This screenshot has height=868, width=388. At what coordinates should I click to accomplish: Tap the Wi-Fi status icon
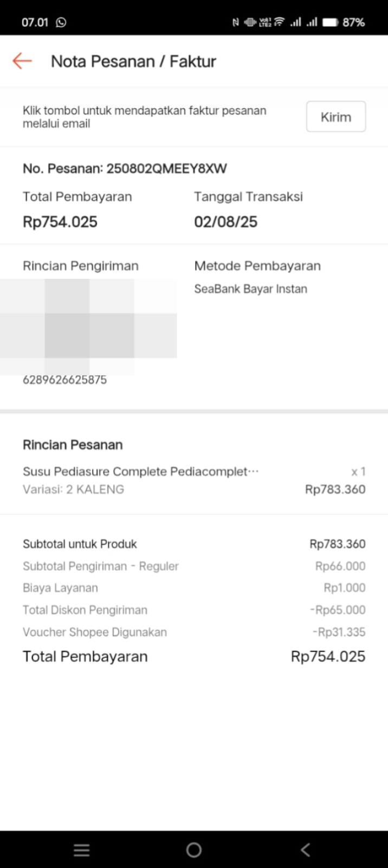(x=280, y=22)
